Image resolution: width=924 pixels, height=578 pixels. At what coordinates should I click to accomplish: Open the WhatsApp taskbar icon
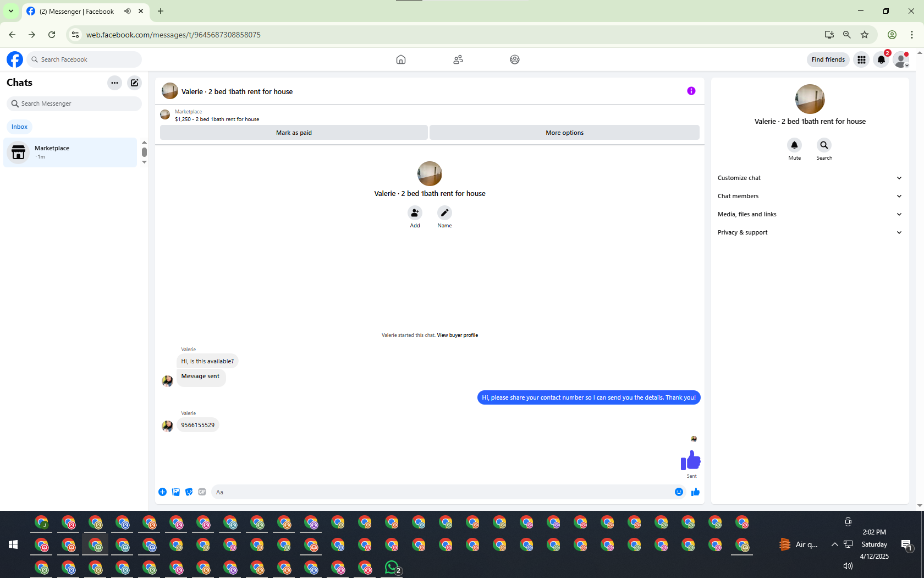pos(393,568)
